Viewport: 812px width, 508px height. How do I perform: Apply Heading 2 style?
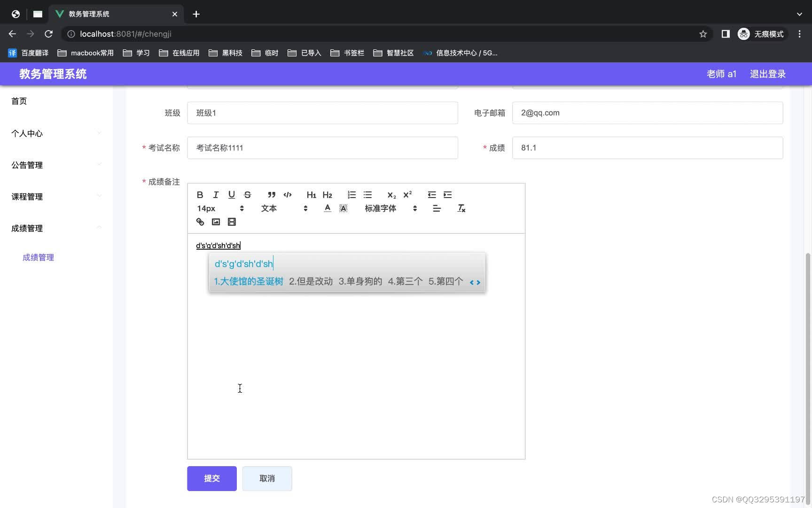point(328,195)
